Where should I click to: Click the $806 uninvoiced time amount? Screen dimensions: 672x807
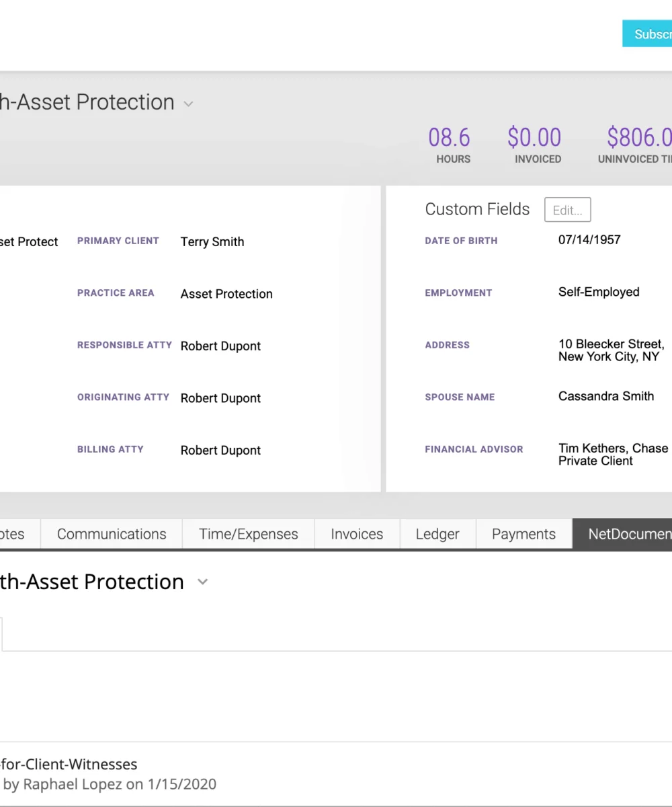point(639,137)
